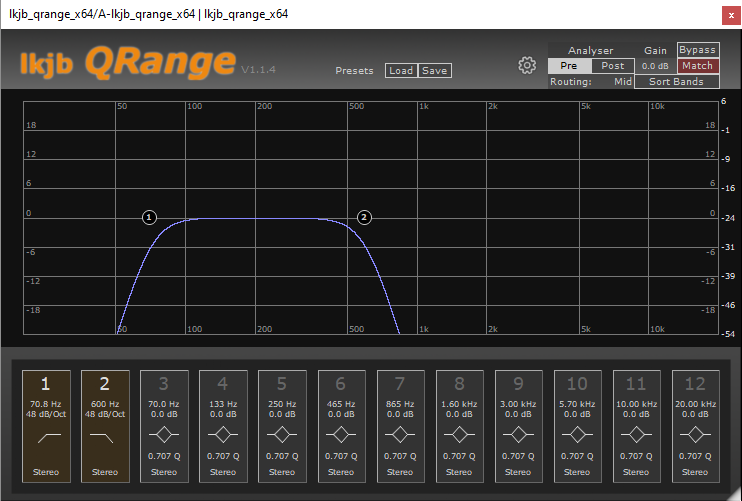The height and width of the screenshot is (501, 742).
Task: Open band 12 Stereo channel selector
Action: pos(695,472)
